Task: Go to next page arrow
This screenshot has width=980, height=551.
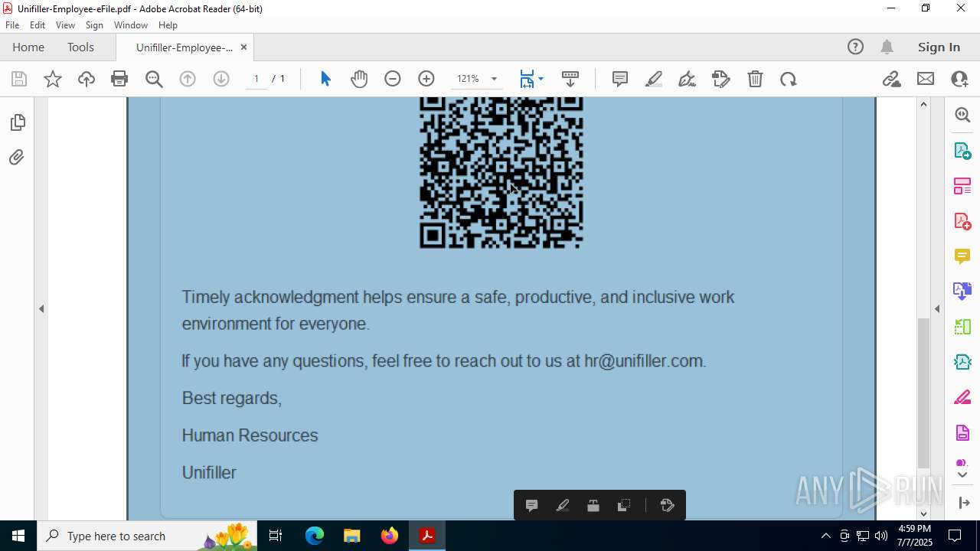Action: coord(221,79)
